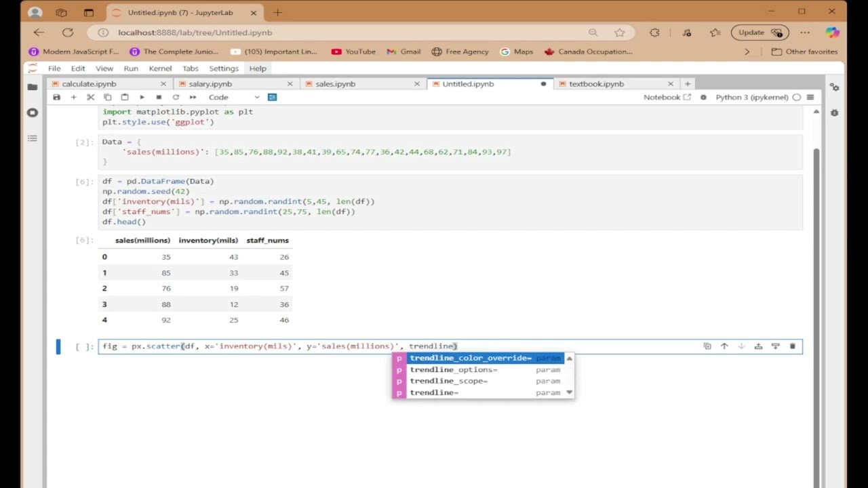Viewport: 868px width, 488px height.
Task: Open the Edit menu
Action: tap(78, 68)
